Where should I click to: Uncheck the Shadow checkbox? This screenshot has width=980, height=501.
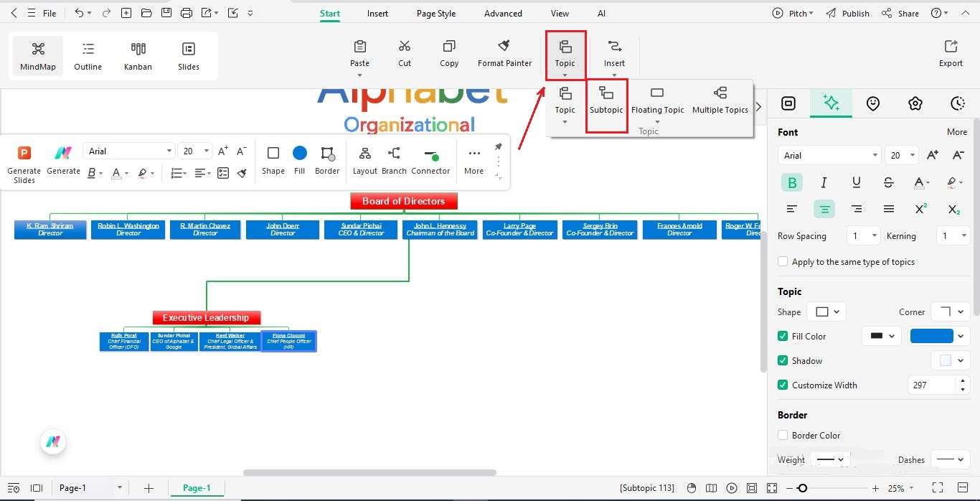point(783,360)
